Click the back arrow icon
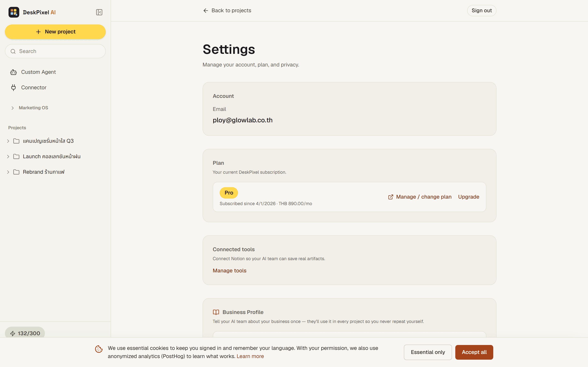 point(206,11)
